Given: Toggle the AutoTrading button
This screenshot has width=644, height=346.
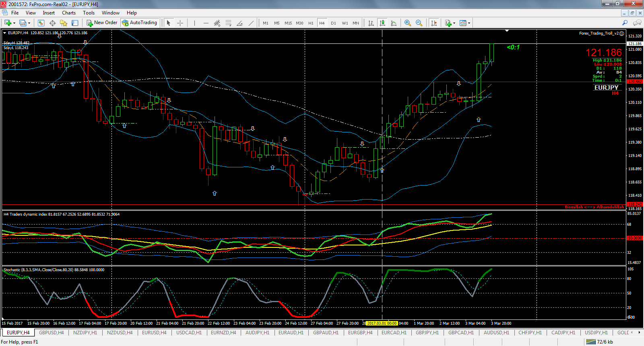Looking at the screenshot, I should click(x=140, y=23).
